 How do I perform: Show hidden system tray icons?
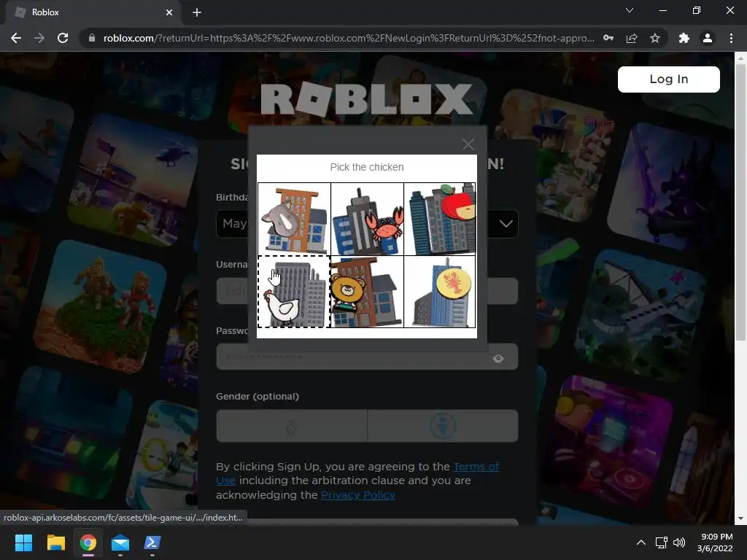pos(641,542)
